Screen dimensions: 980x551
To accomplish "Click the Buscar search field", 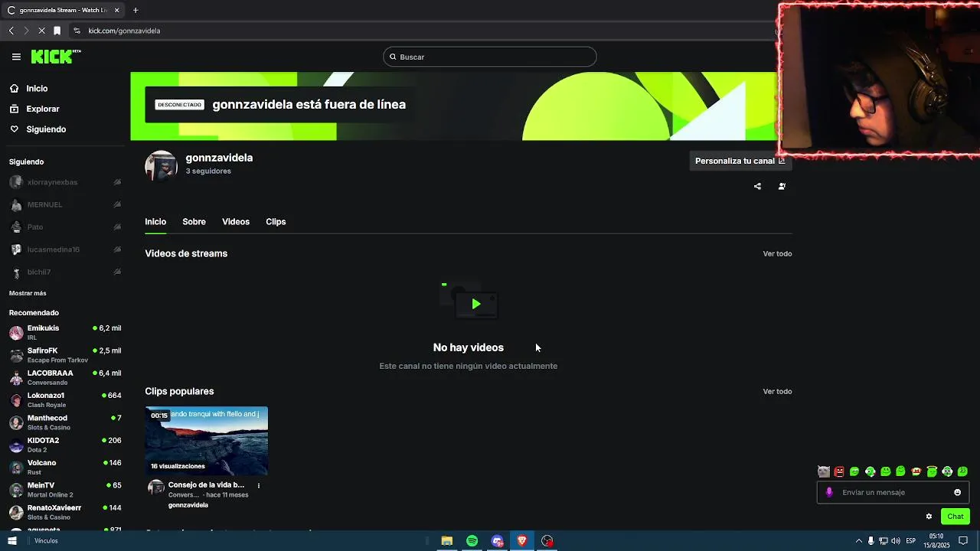I will click(x=490, y=57).
